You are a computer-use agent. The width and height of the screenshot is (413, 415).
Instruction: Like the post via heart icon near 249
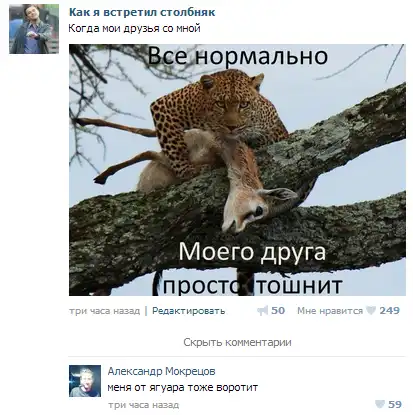371,311
